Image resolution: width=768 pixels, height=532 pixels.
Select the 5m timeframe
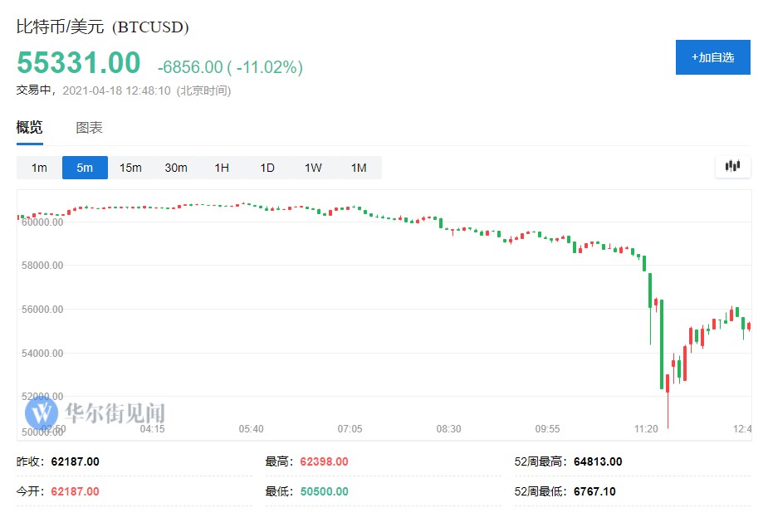[x=85, y=168]
